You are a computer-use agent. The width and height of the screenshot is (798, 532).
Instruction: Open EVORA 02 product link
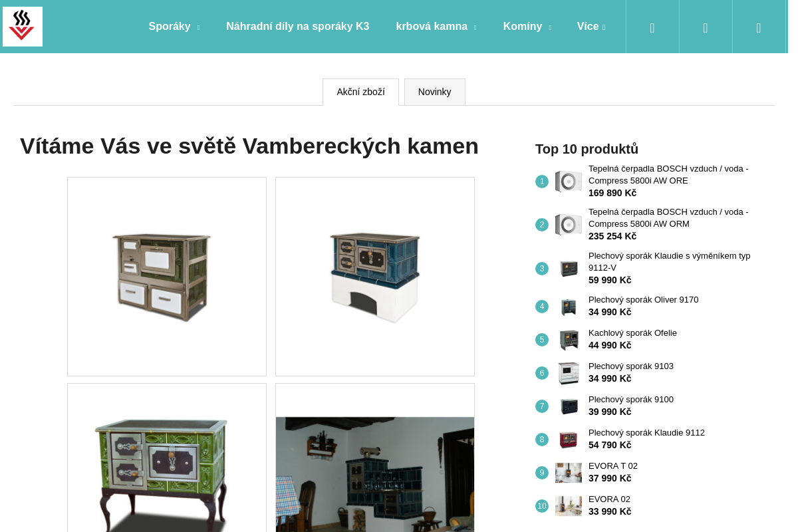[609, 499]
